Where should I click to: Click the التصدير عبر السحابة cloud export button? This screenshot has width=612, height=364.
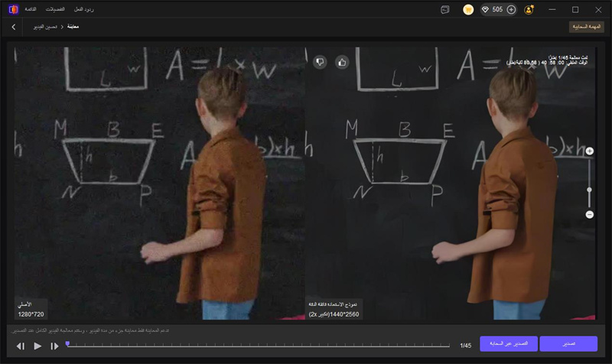coord(509,344)
